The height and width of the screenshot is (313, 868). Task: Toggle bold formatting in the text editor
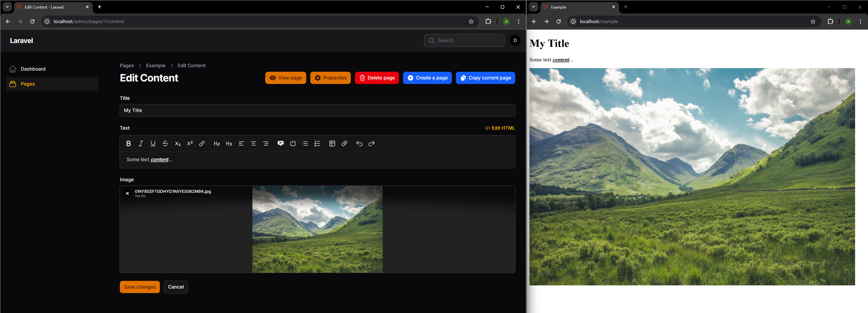point(128,143)
